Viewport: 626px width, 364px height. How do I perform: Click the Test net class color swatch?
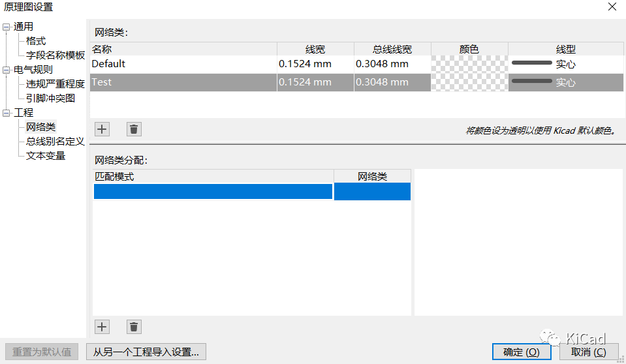point(469,83)
